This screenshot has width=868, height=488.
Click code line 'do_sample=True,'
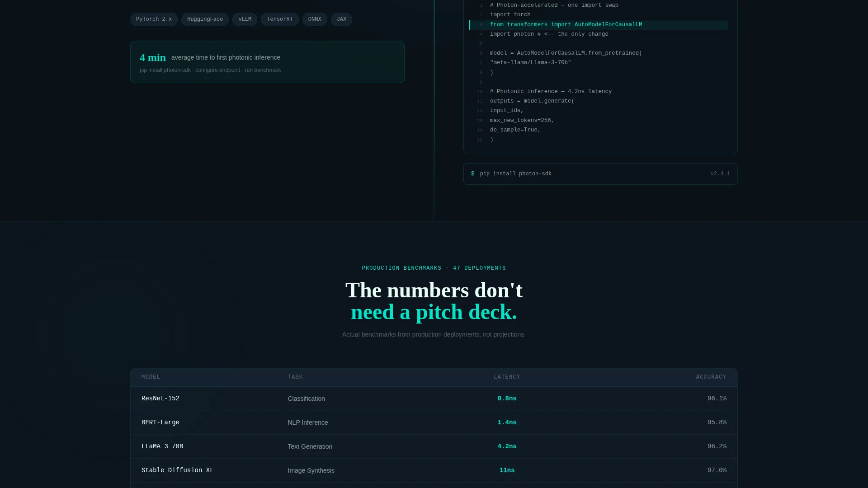pos(515,130)
